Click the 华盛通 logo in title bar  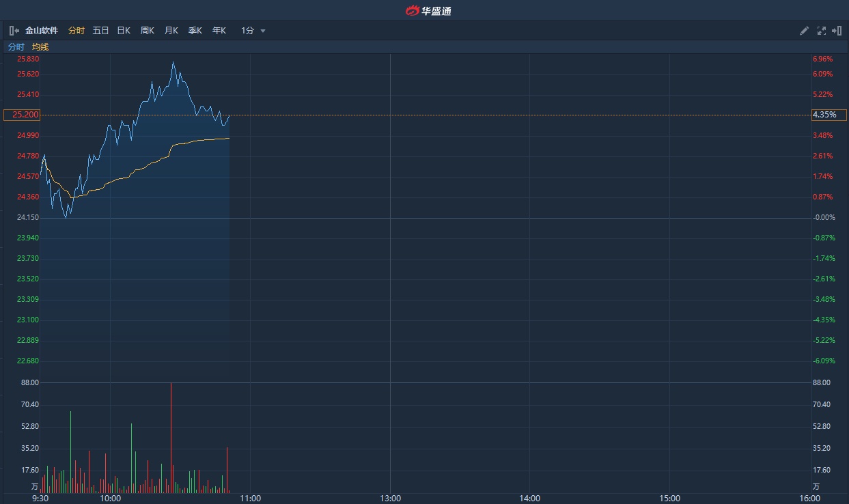(429, 10)
